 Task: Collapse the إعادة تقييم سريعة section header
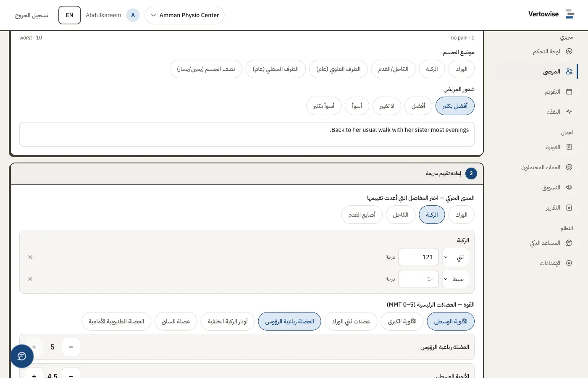[247, 173]
